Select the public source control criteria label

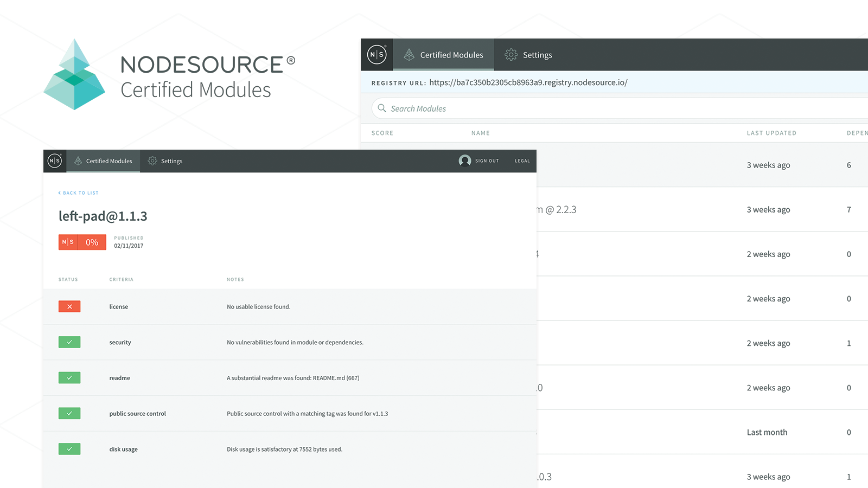point(138,414)
